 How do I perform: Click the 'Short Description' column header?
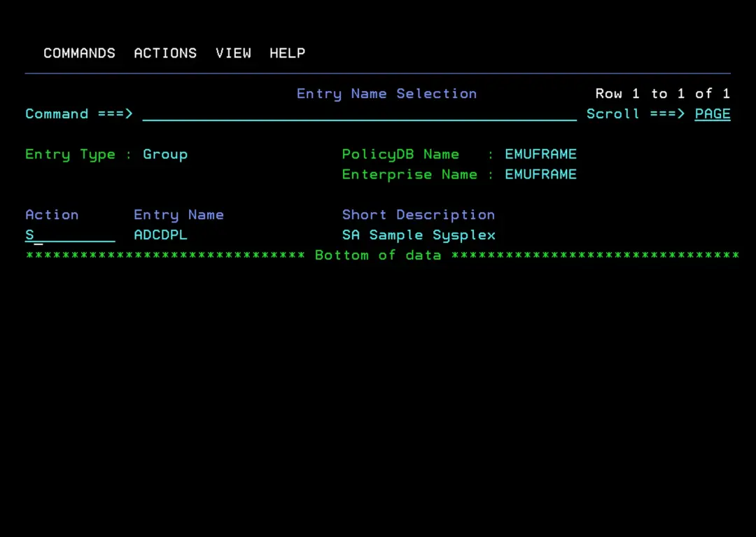click(419, 216)
